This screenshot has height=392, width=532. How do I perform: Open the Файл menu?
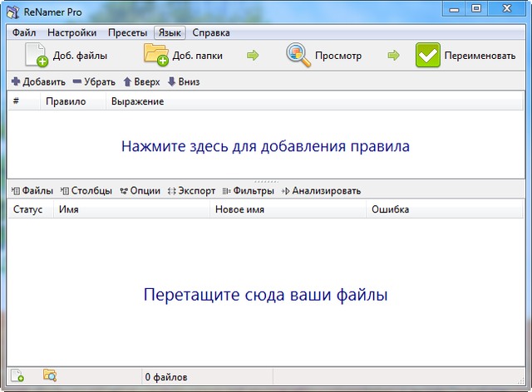click(x=24, y=32)
